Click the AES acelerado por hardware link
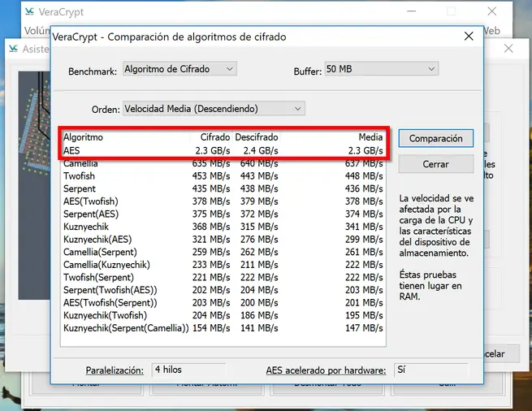532x411 pixels. [326, 370]
